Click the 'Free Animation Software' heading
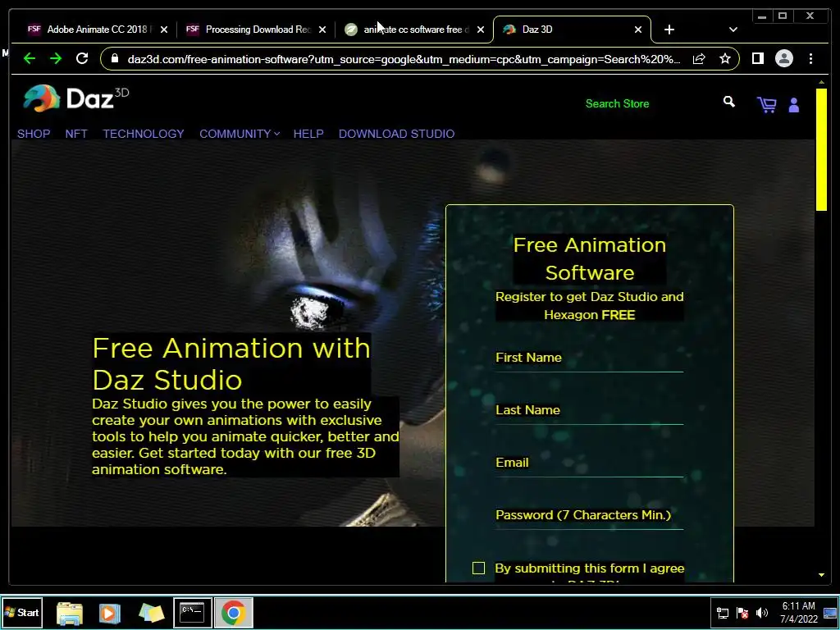 (x=589, y=258)
